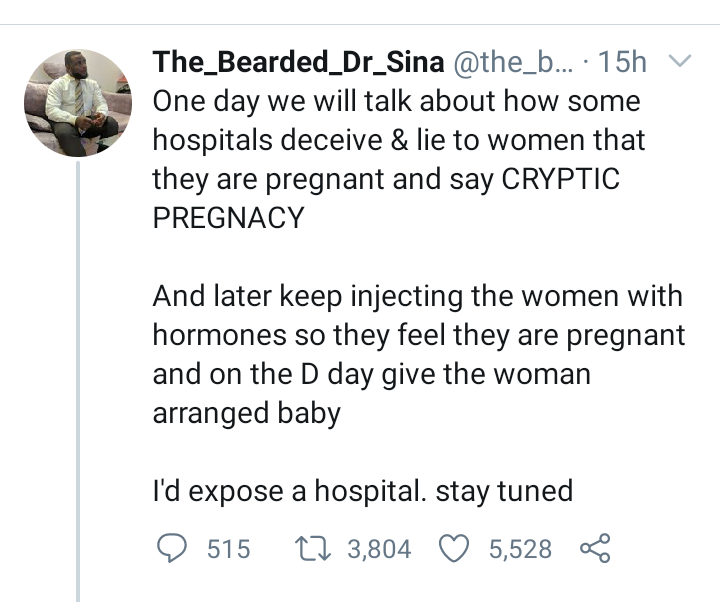Click the 'arranged baby' text
This screenshot has width=720, height=602.
[246, 411]
